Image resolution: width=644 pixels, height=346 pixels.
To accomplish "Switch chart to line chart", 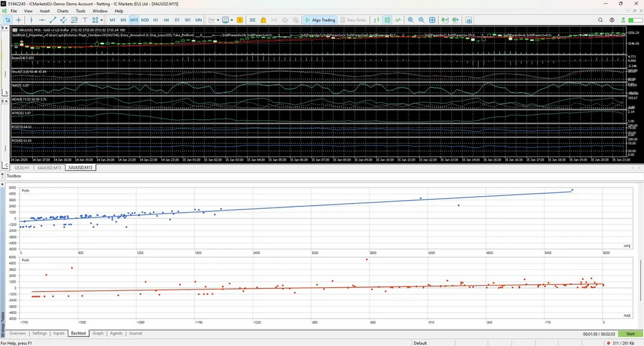I will pos(398,20).
